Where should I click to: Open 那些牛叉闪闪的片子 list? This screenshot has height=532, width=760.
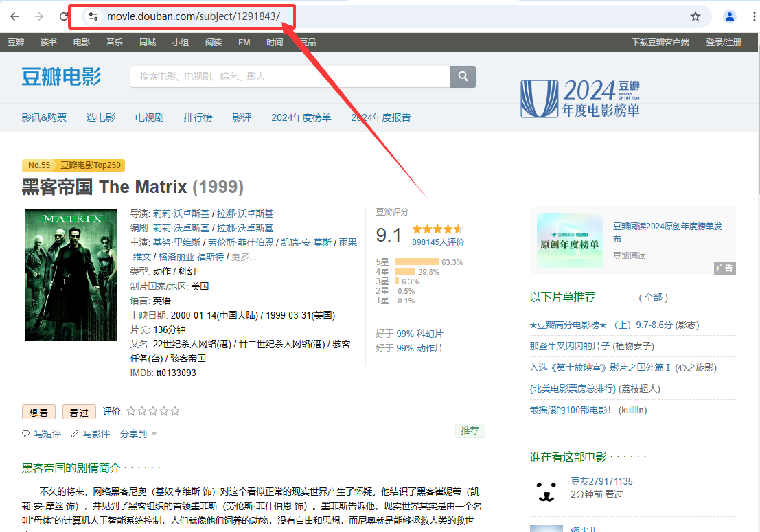(570, 347)
